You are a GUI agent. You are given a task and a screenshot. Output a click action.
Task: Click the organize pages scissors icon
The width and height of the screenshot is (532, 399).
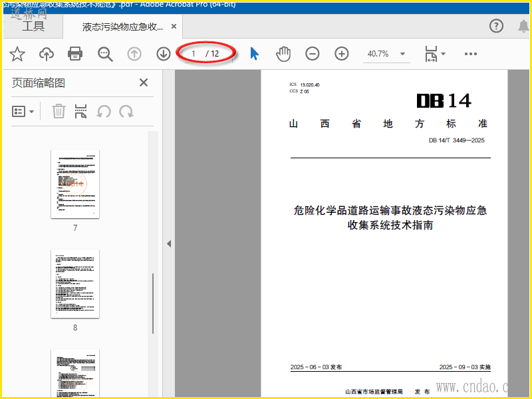click(80, 111)
